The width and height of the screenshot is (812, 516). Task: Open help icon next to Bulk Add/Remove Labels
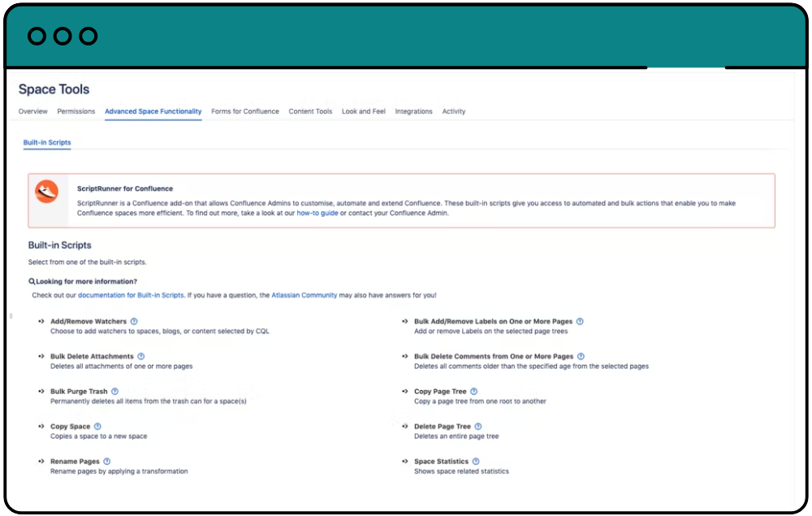coord(580,321)
